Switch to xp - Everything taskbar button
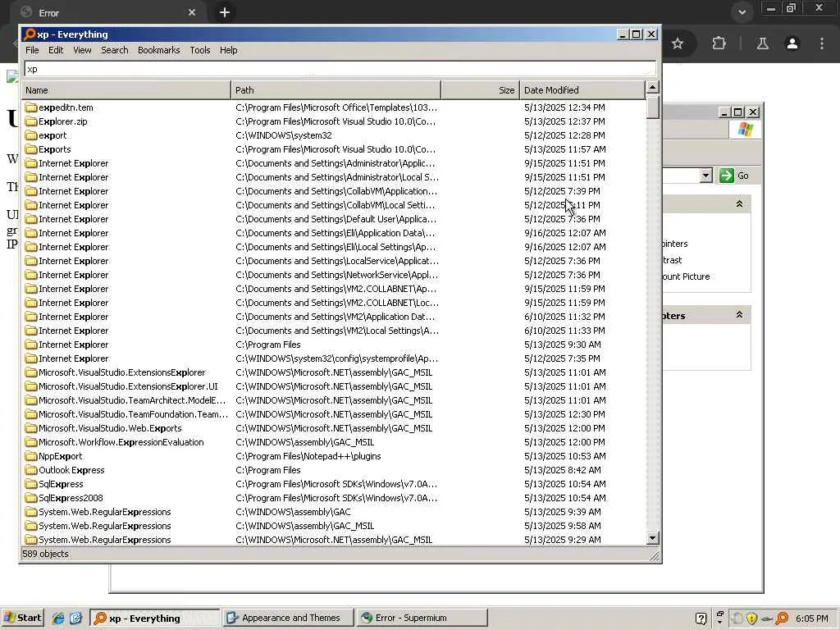 tap(154, 618)
